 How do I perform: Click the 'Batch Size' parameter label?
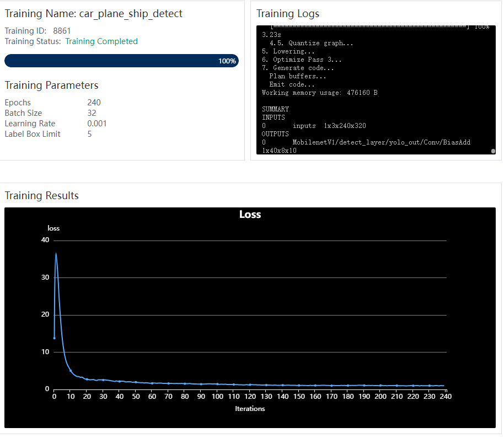(x=24, y=113)
